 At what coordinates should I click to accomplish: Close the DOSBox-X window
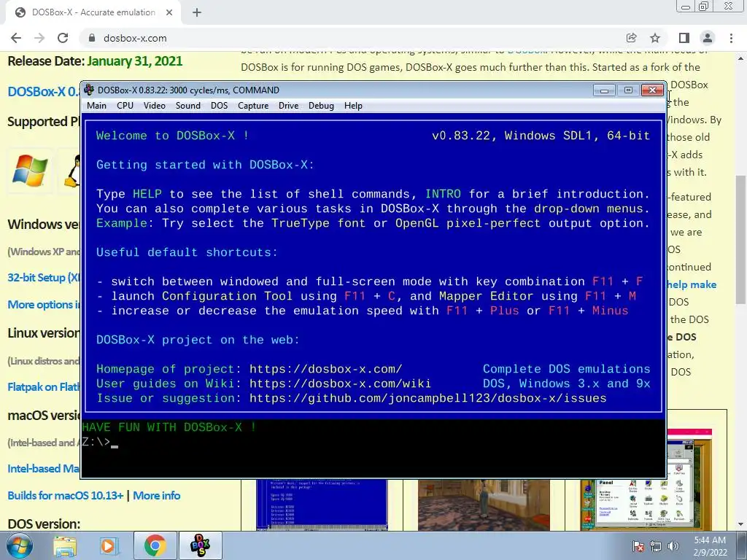click(x=652, y=90)
